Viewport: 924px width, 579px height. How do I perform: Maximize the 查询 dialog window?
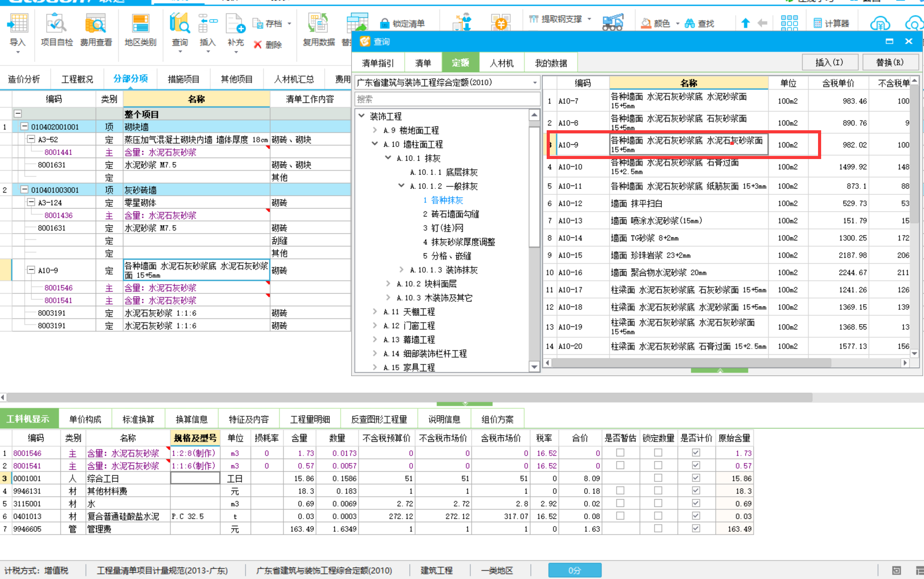889,41
